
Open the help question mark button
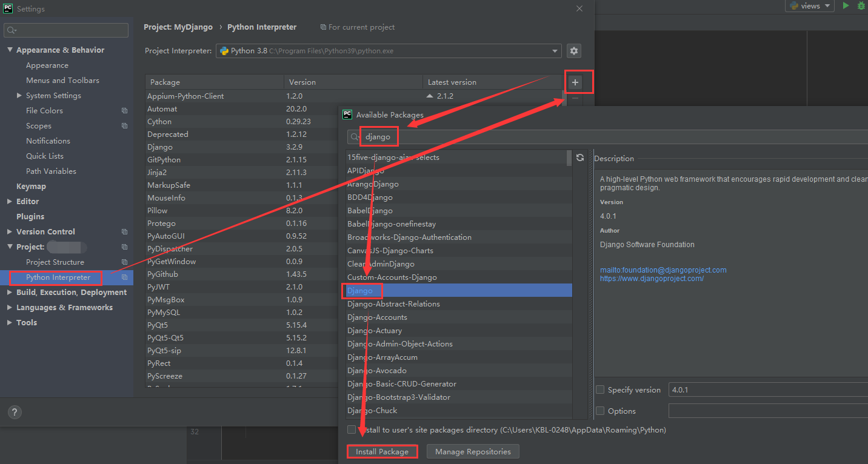[x=15, y=412]
